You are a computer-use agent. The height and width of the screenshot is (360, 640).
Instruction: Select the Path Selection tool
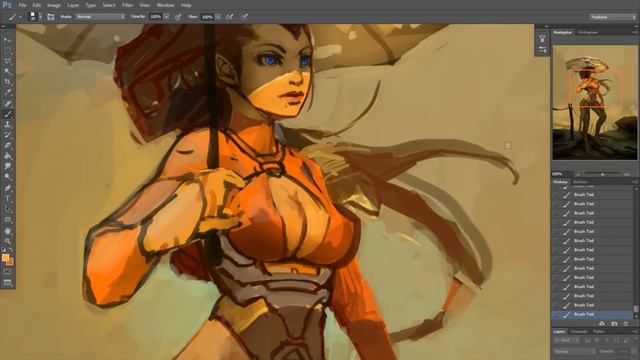(7, 209)
